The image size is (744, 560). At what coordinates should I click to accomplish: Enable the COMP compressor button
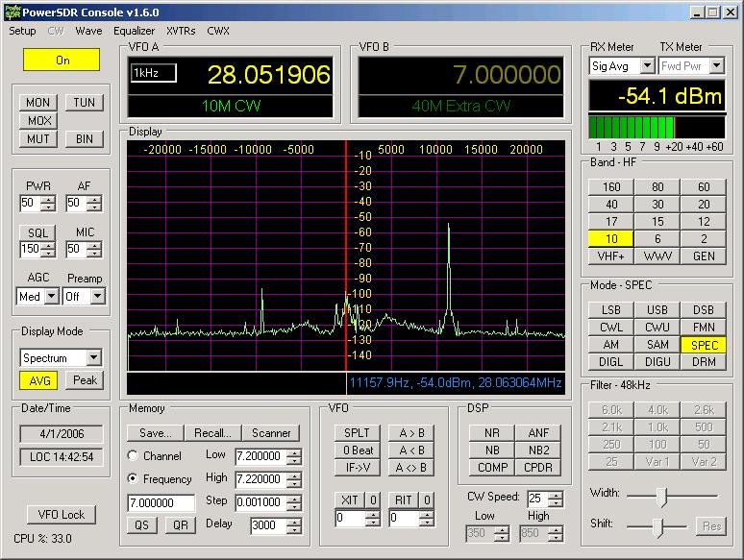point(491,468)
